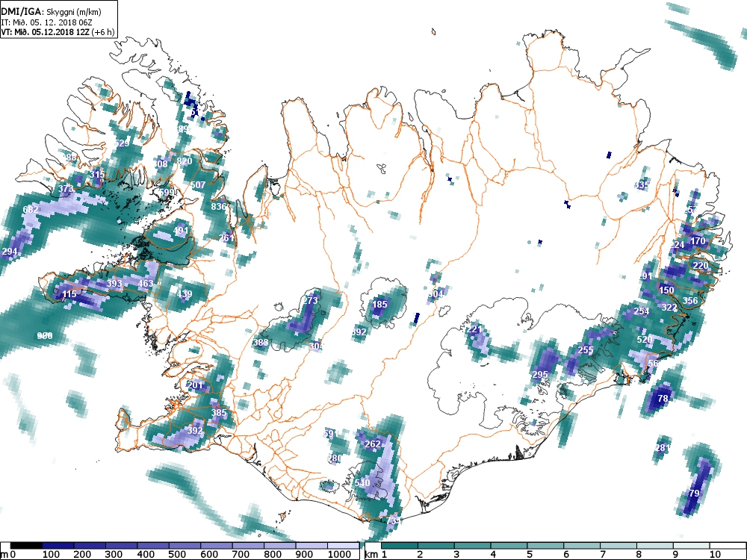Click the 10 label on km scale
The image size is (747, 560).
click(x=715, y=554)
